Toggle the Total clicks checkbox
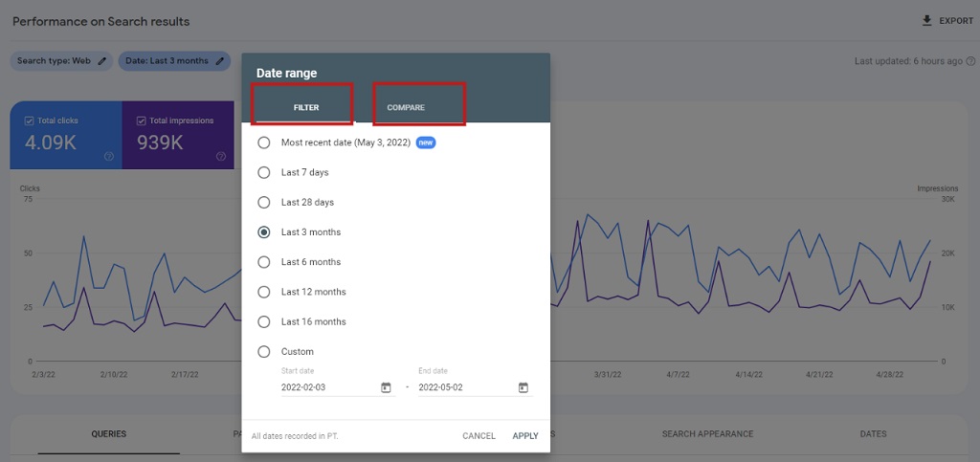The width and height of the screenshot is (980, 462). pyautogui.click(x=28, y=121)
